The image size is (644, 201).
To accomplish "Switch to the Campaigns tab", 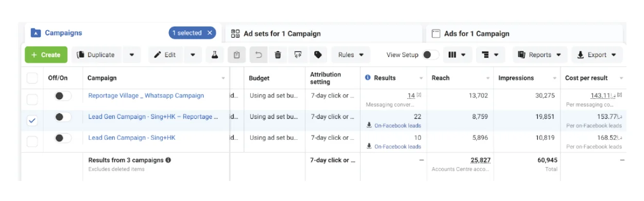I will point(63,33).
